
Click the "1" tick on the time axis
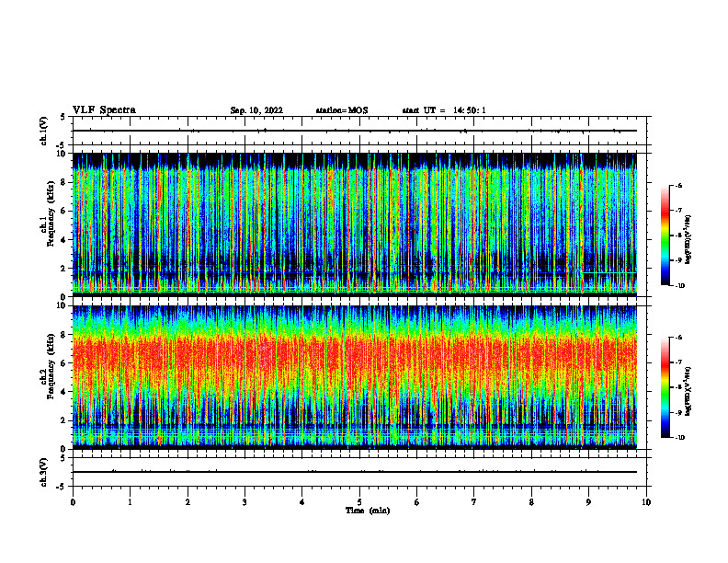click(130, 502)
